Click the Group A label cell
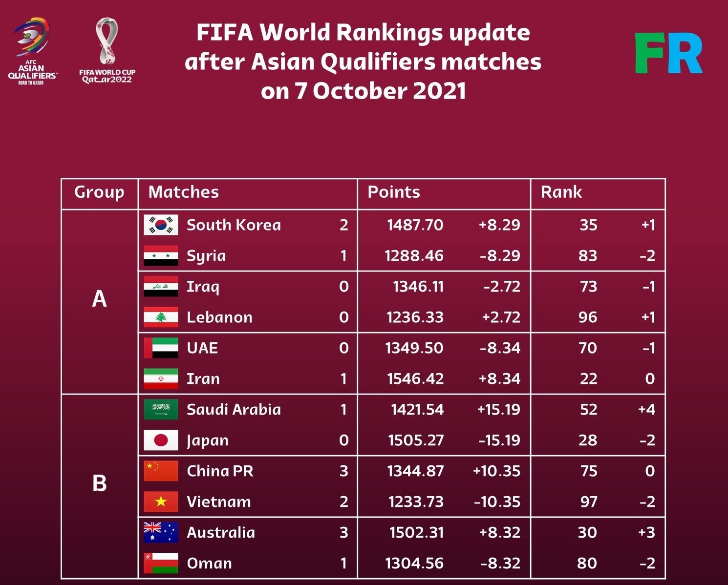 pos(99,299)
